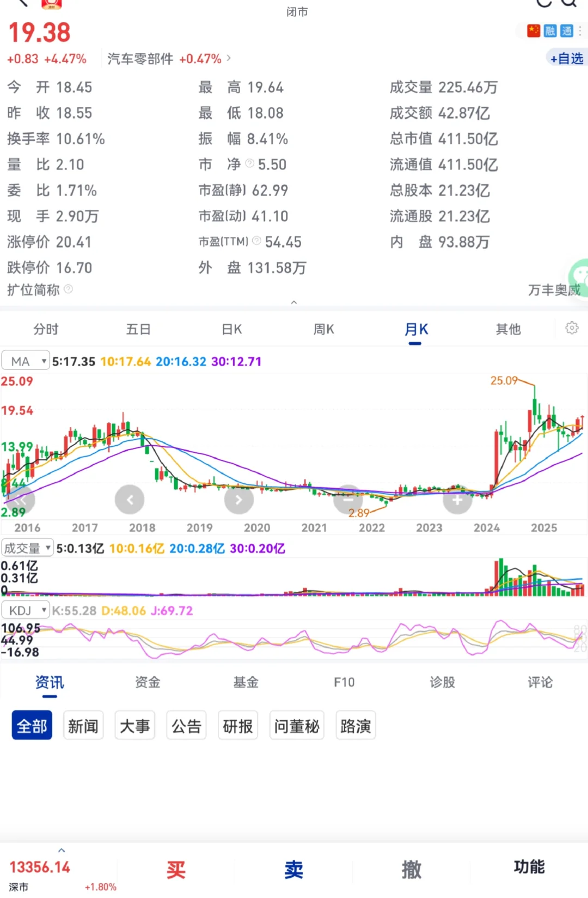Expand the index bar above 13356.14
Screen dimensions: 588x898
(62, 850)
